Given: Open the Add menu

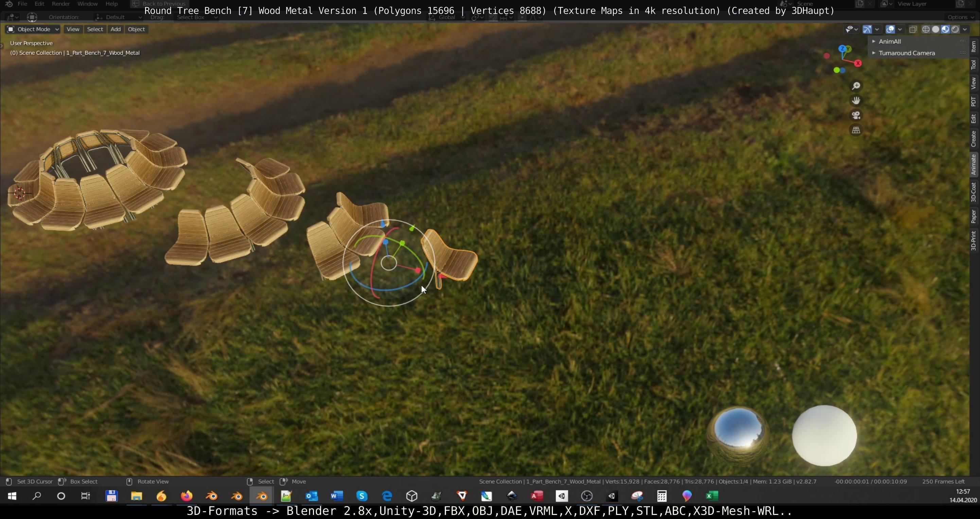Looking at the screenshot, I should tap(115, 29).
